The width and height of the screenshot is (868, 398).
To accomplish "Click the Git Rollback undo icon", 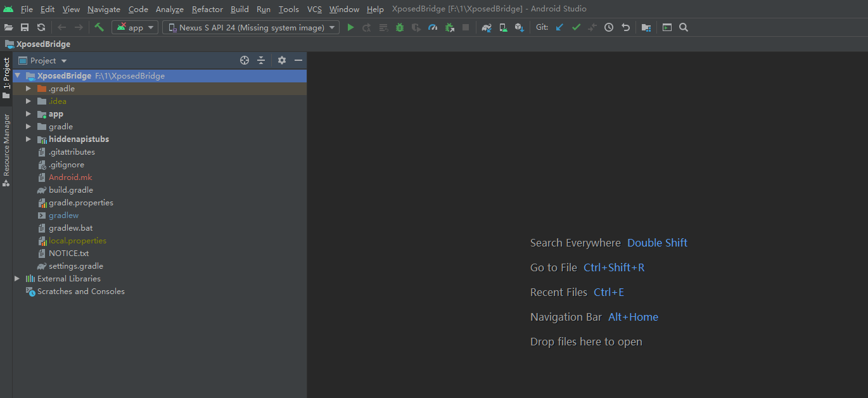I will 626,27.
